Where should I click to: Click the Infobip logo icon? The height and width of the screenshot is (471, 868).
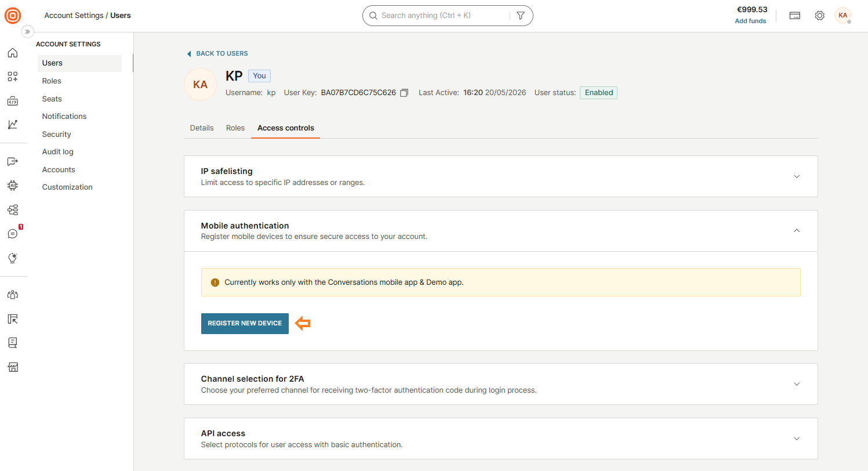click(x=13, y=16)
